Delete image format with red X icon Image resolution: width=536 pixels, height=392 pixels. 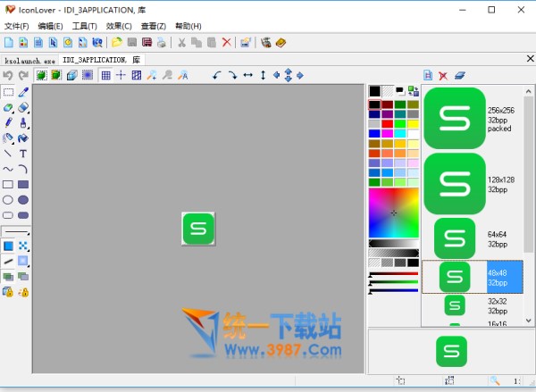tap(443, 76)
